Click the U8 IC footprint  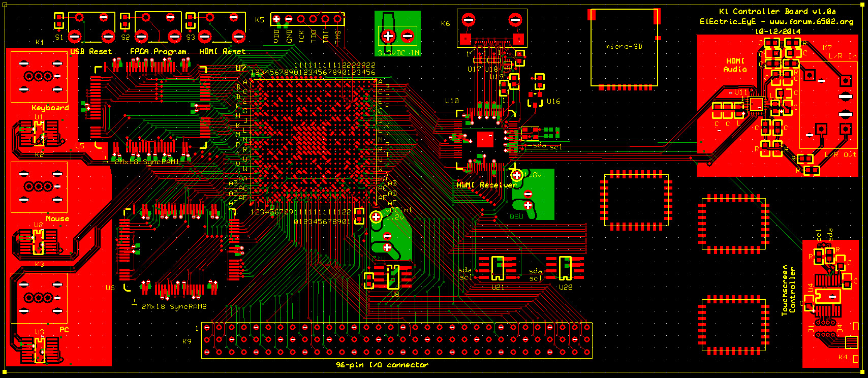[x=393, y=277]
